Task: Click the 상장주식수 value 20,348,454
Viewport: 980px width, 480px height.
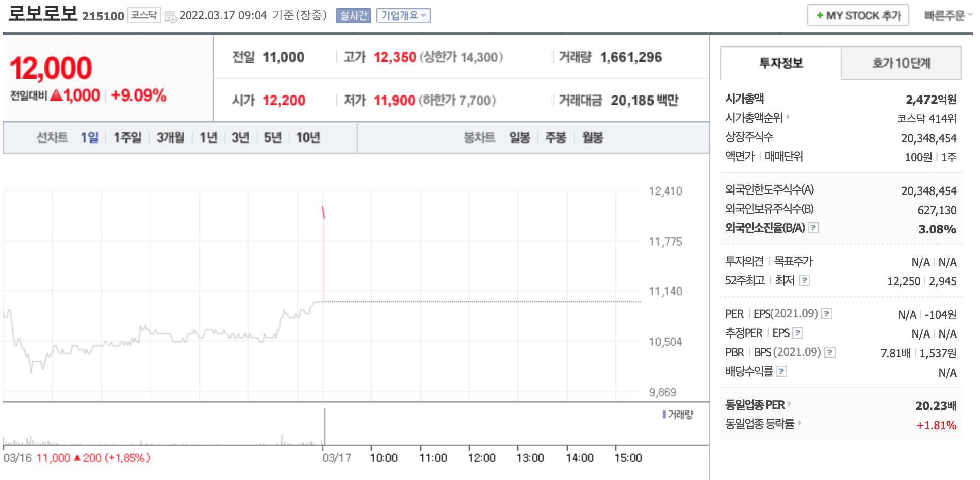Action: point(929,138)
